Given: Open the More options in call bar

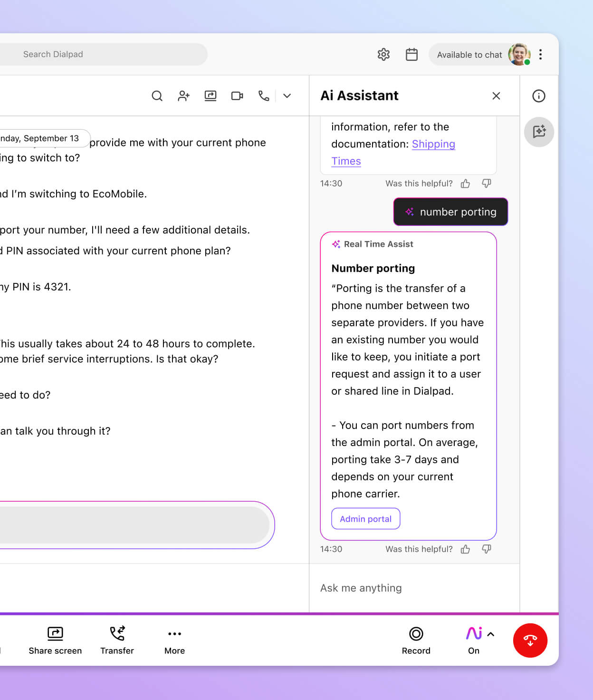Looking at the screenshot, I should click(x=174, y=634).
